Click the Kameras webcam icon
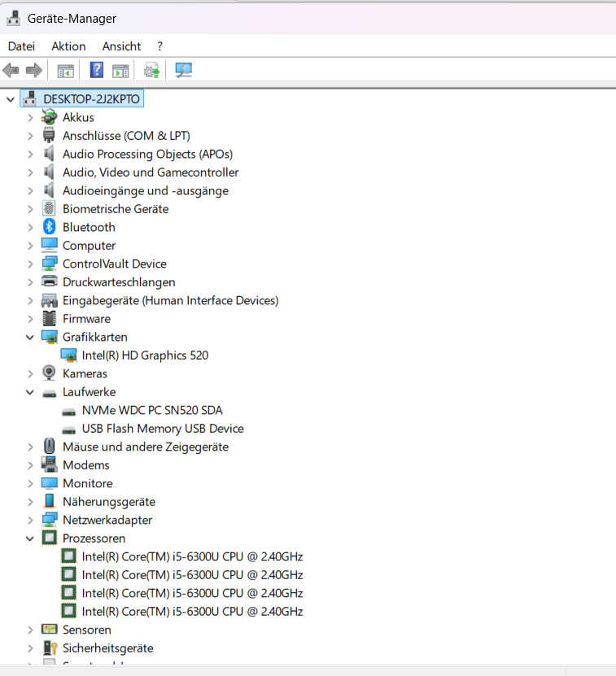Image resolution: width=616 pixels, height=676 pixels. (49, 373)
